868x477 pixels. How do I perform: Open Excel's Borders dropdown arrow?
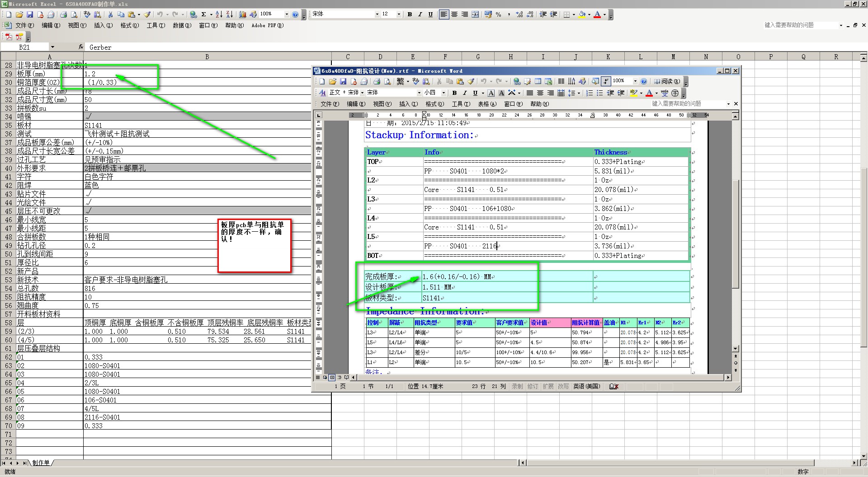574,14
